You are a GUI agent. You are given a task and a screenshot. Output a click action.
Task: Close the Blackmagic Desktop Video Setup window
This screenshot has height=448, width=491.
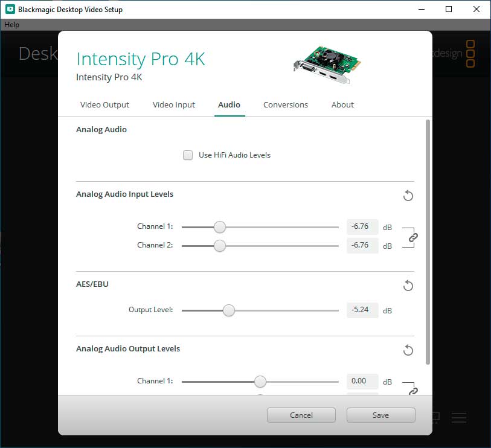click(x=477, y=9)
